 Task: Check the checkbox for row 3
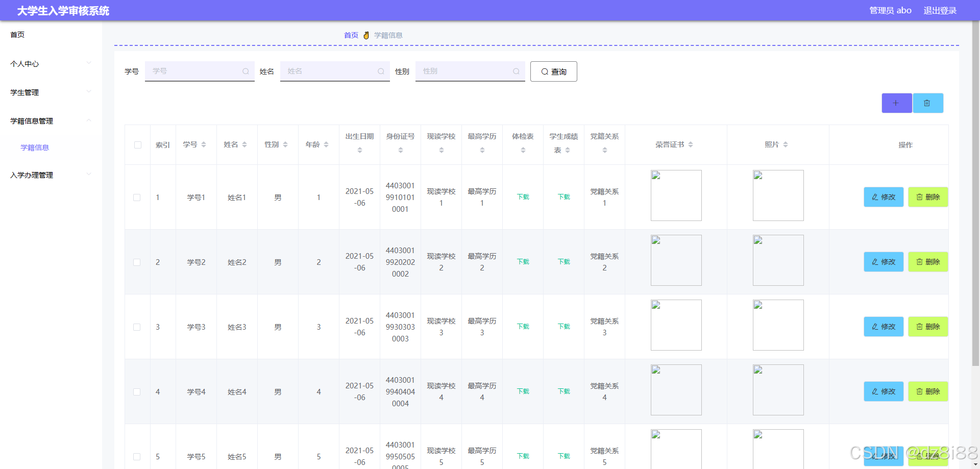tap(137, 327)
